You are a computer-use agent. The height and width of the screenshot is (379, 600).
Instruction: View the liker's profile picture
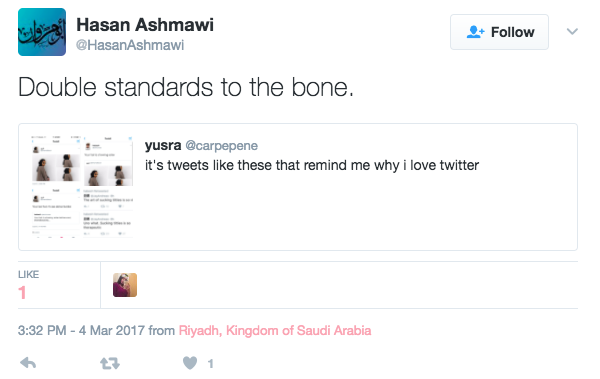[x=125, y=285]
